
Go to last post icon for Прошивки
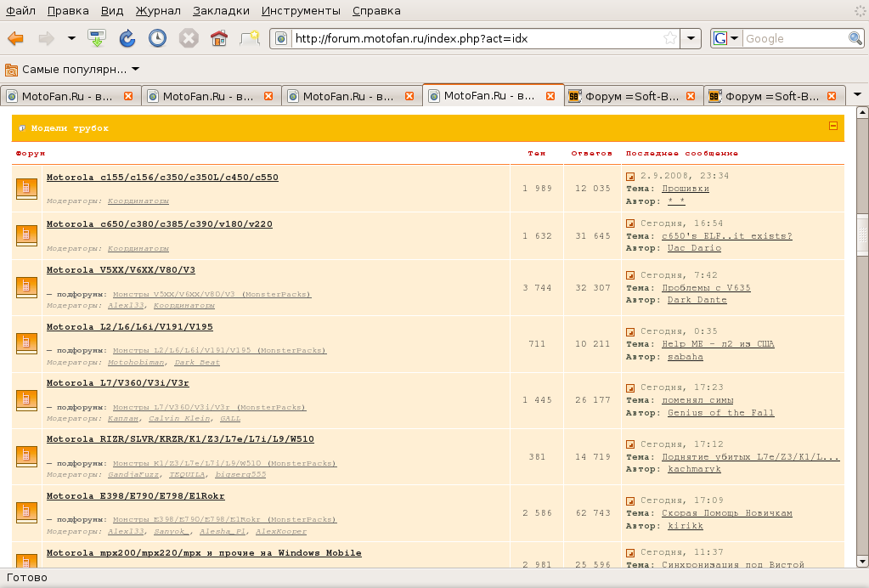tap(630, 176)
